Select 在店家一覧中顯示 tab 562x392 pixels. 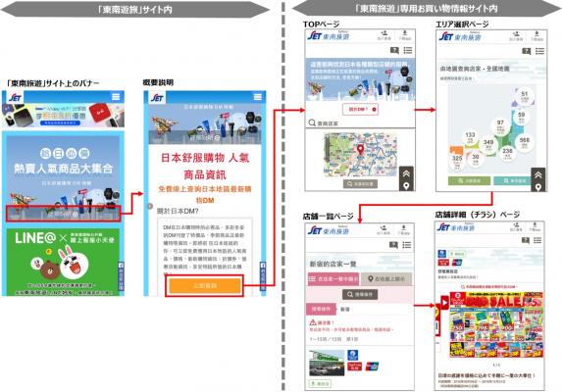(333, 279)
